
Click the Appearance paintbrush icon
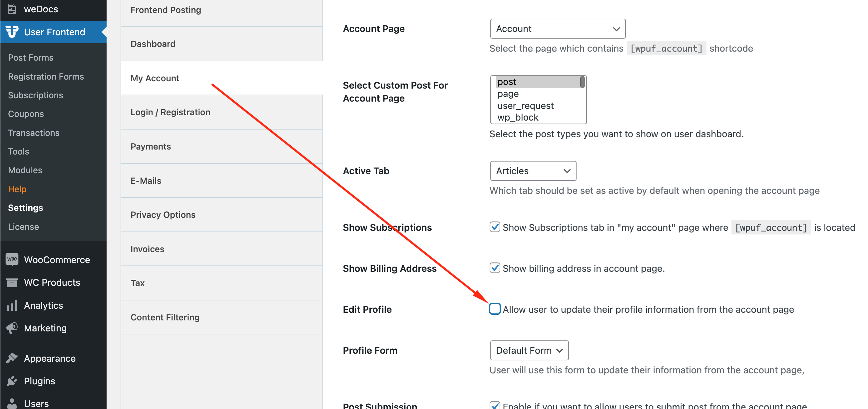pos(12,358)
